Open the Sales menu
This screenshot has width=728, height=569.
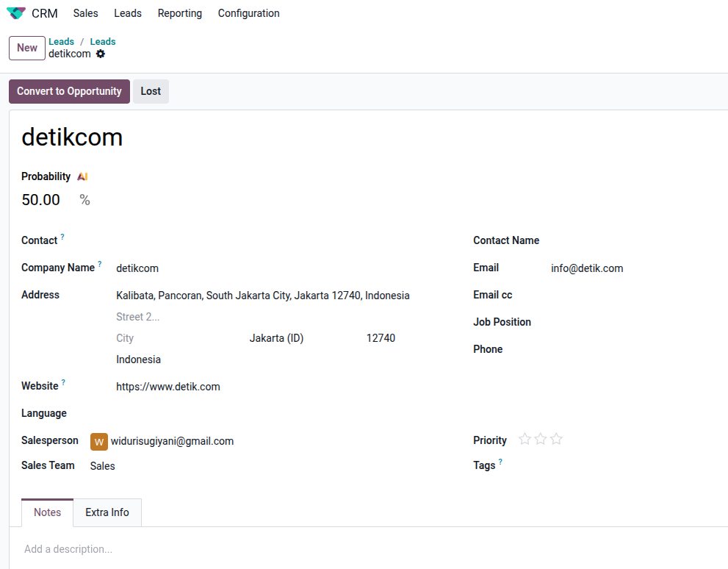[x=86, y=13]
